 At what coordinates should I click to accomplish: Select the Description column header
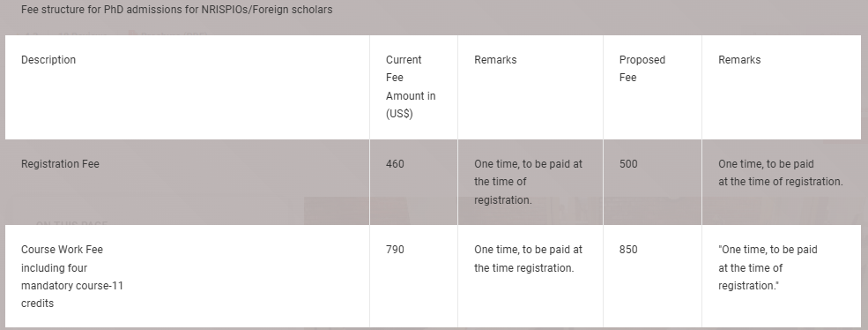pyautogui.click(x=48, y=60)
